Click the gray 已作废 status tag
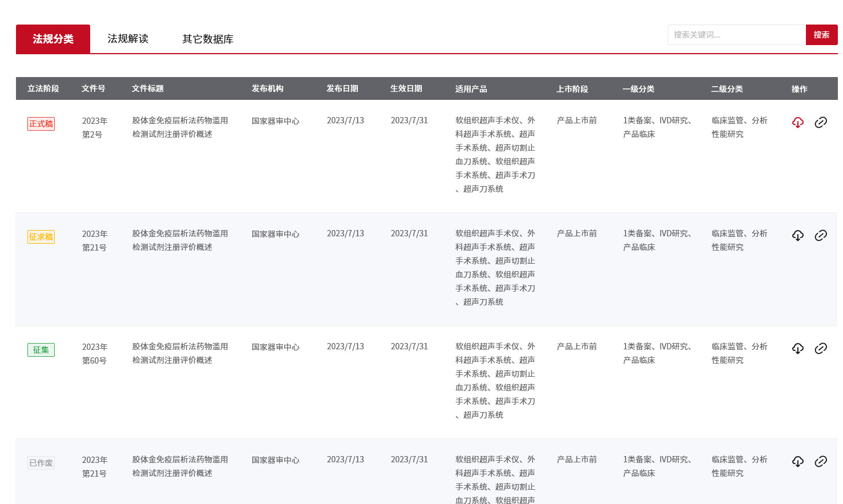 pyautogui.click(x=41, y=463)
